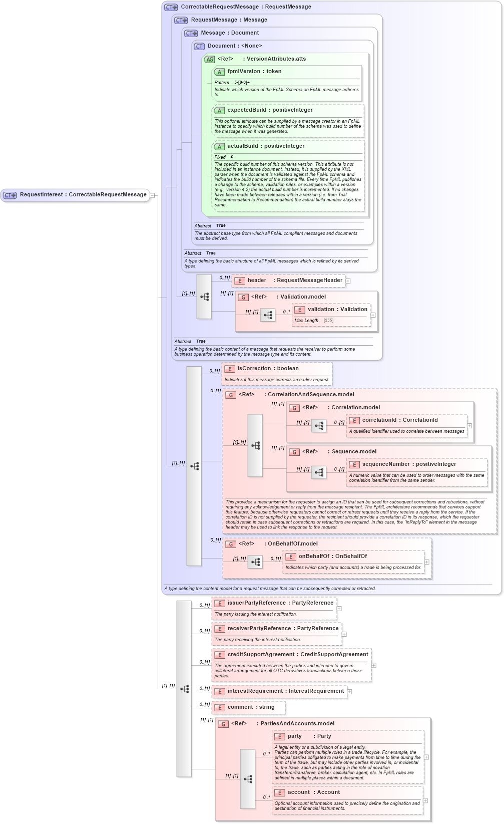Expand the interestRequirement element
Image resolution: width=504 pixels, height=824 pixels.
(x=350, y=692)
